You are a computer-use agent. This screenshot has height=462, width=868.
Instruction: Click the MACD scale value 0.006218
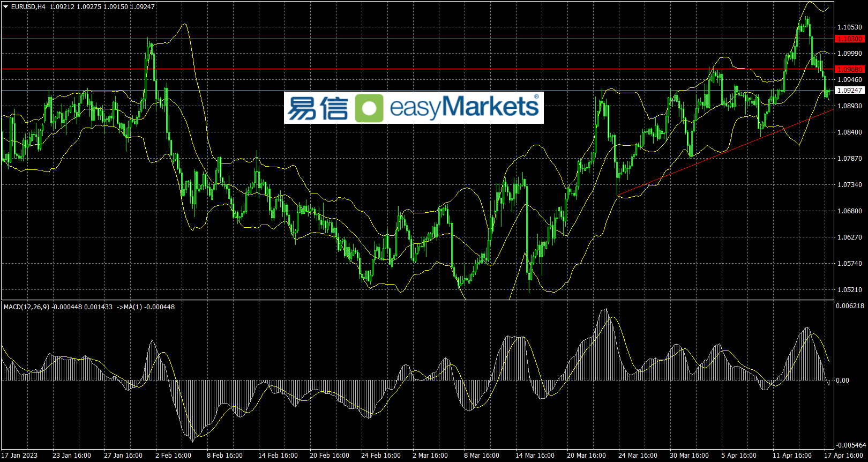(850, 306)
